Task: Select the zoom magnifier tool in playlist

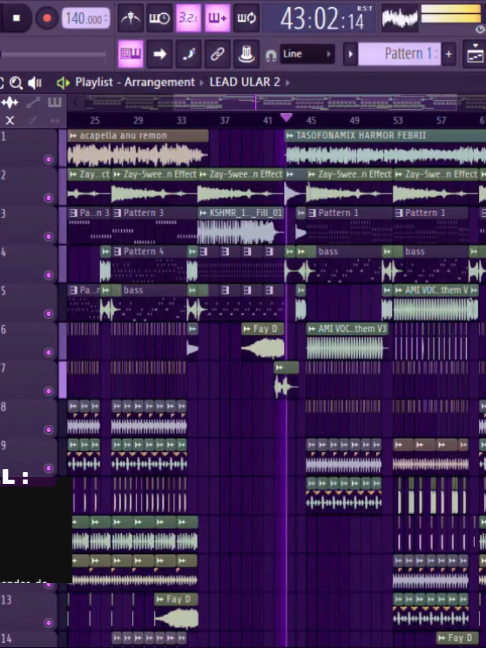Action: [16, 83]
